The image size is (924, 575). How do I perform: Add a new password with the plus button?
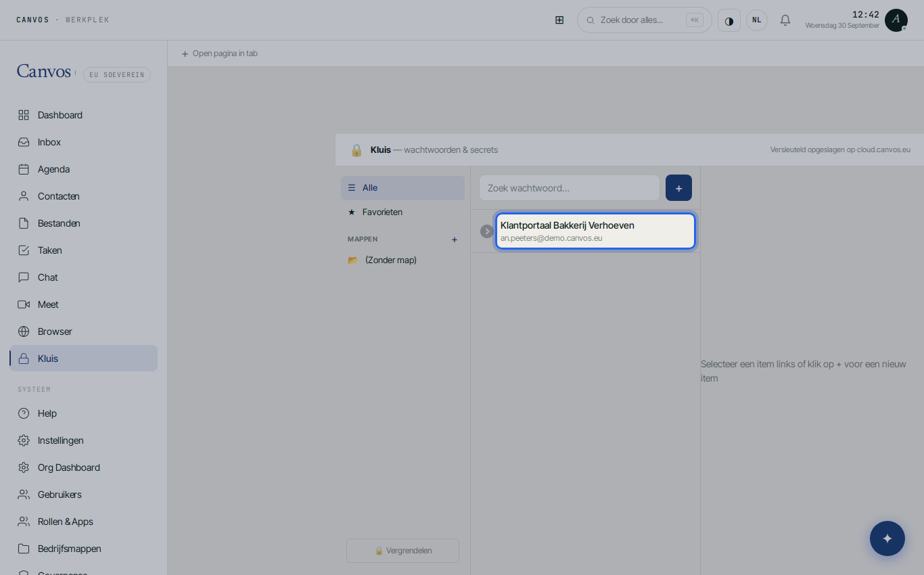(678, 188)
